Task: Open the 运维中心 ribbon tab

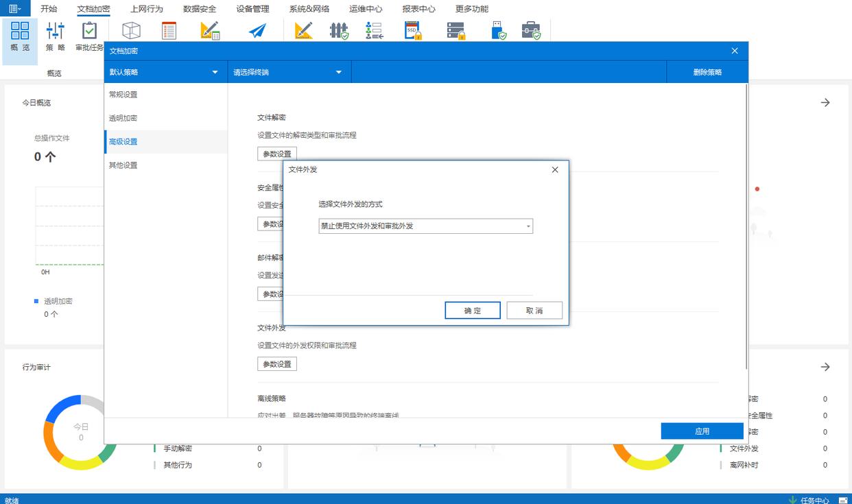Action: [x=366, y=9]
